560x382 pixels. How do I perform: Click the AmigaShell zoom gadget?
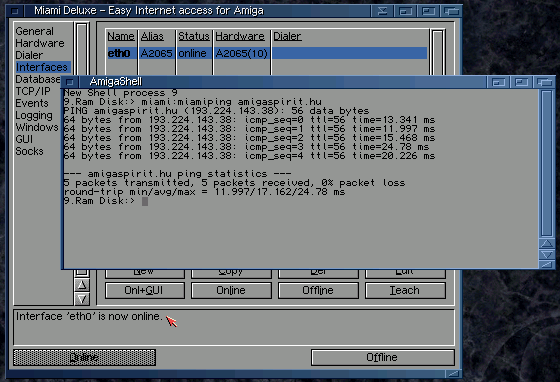(521, 82)
